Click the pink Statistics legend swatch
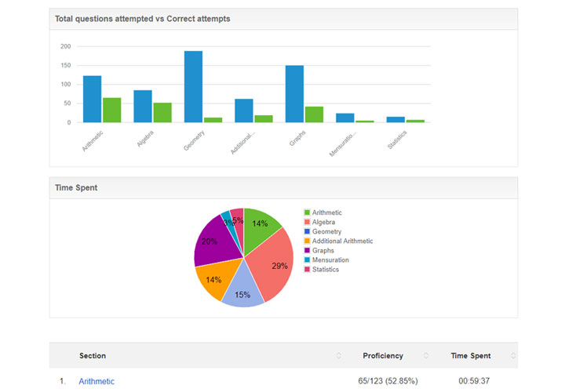The image size is (565, 392). 307,270
